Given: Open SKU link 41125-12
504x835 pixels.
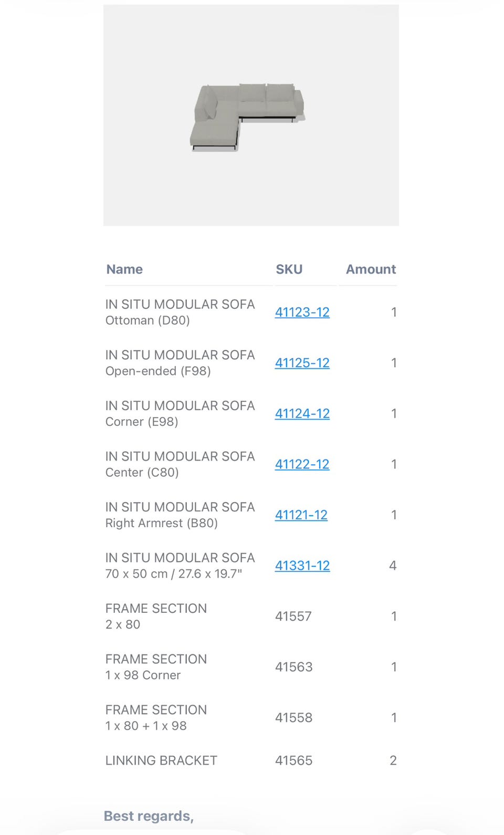Looking at the screenshot, I should 302,363.
